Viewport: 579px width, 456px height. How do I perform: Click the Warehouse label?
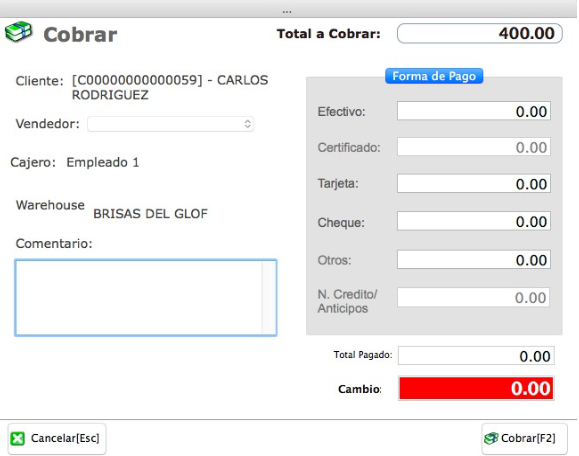tap(50, 205)
